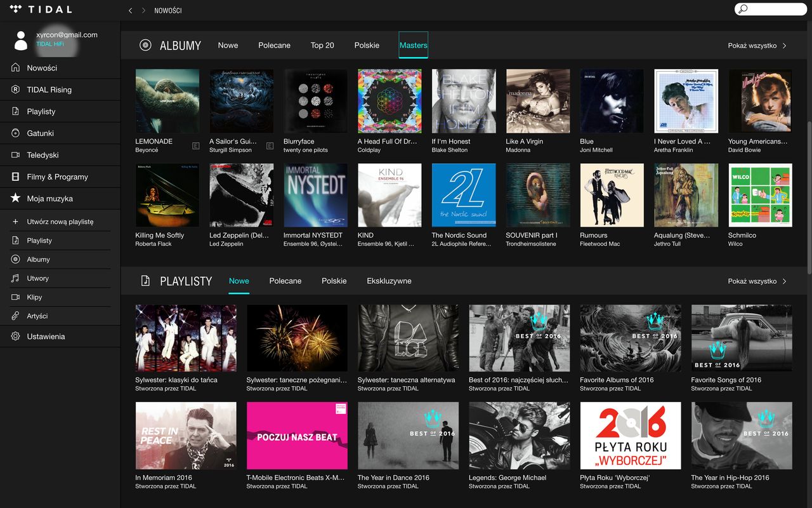This screenshot has width=812, height=508.
Task: Open Ustawienia settings
Action: click(x=60, y=337)
